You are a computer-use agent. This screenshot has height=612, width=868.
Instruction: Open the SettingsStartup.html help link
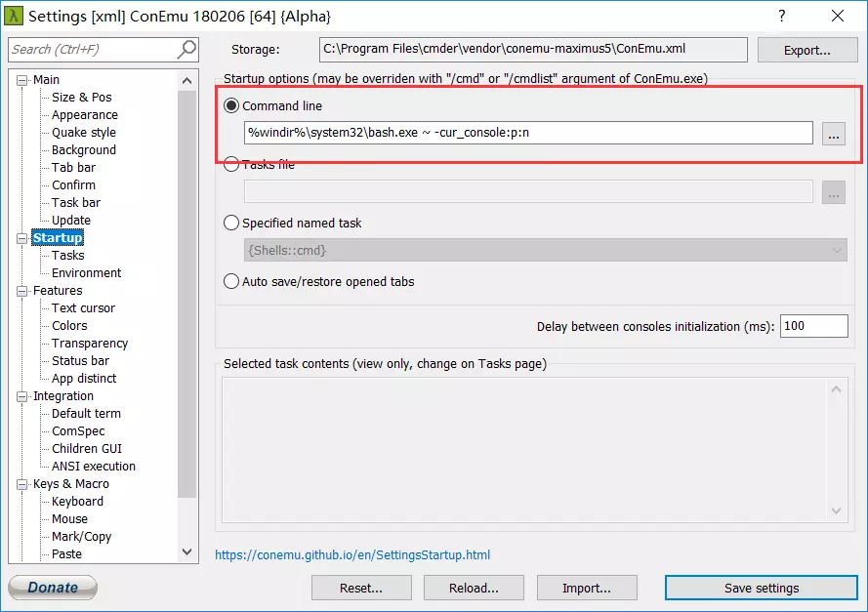click(x=352, y=555)
